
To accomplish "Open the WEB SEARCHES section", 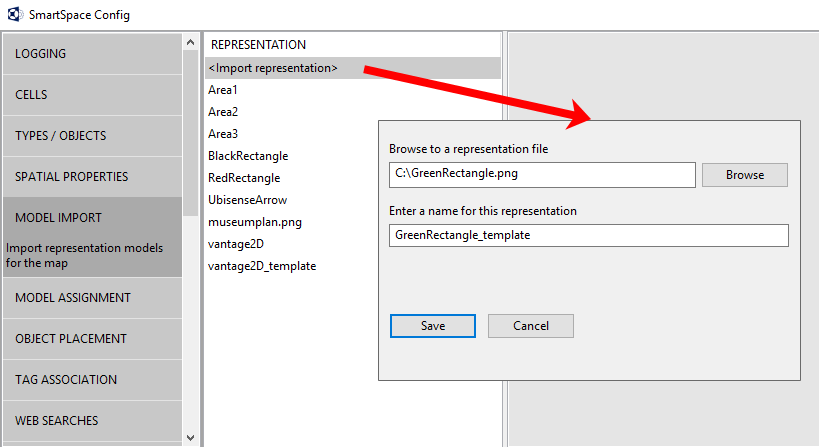I will 92,421.
